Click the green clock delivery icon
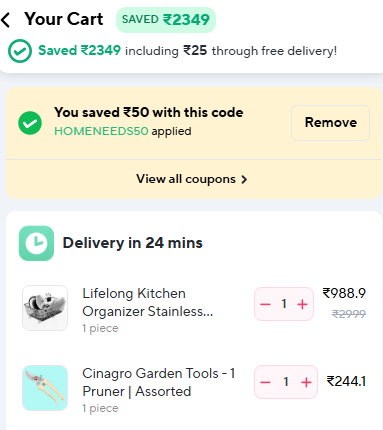 pyautogui.click(x=36, y=243)
